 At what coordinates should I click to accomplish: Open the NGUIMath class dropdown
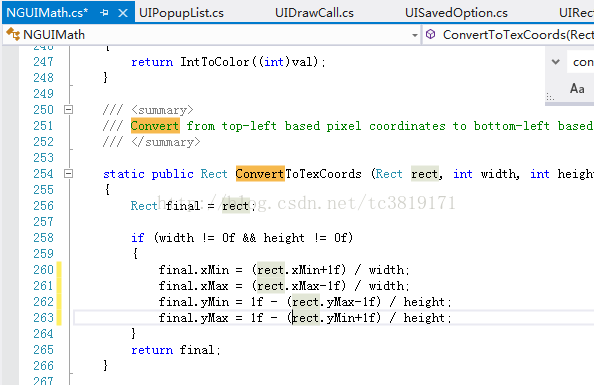coord(414,35)
